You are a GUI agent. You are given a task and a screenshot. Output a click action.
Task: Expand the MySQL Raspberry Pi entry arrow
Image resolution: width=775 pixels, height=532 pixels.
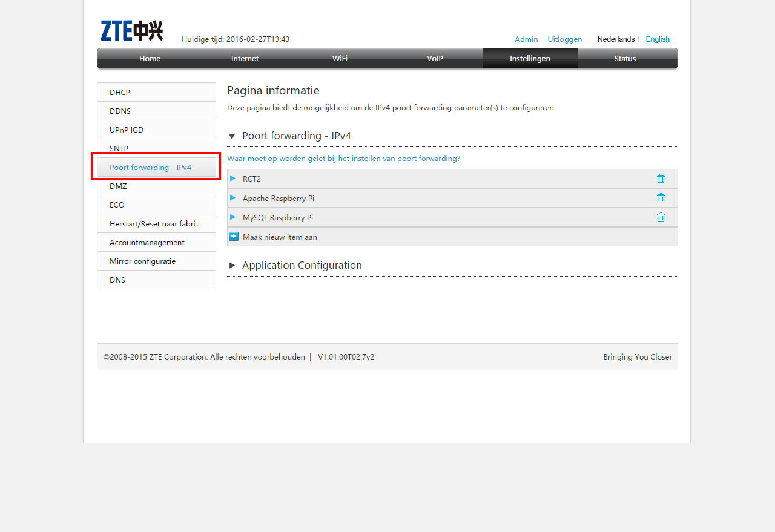(x=232, y=217)
